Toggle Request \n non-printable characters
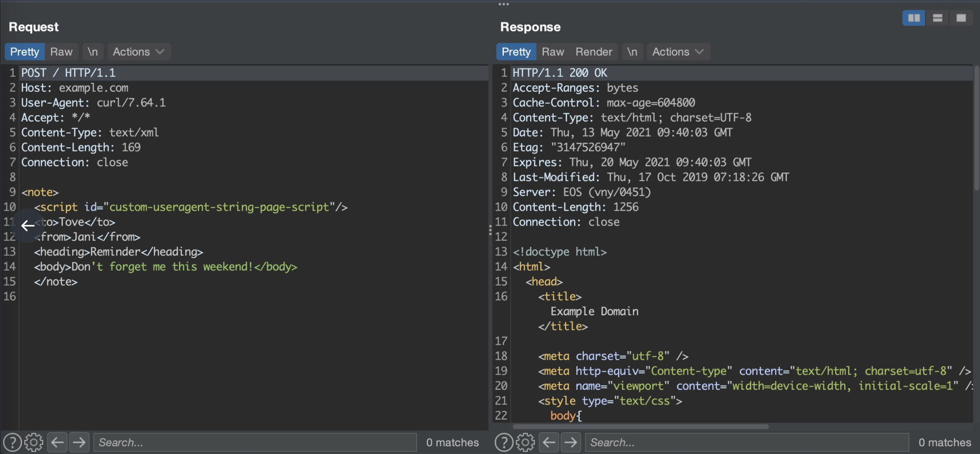980x454 pixels. click(93, 52)
